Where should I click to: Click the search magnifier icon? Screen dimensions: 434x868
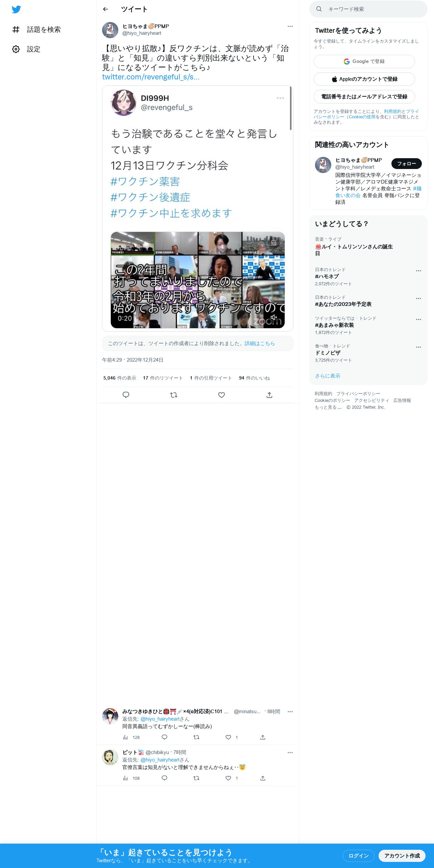pos(319,9)
